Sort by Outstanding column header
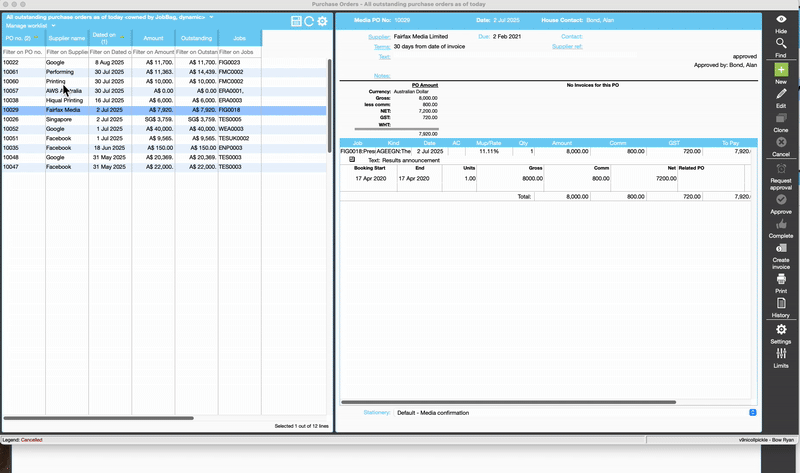Screen dimensions: 800x473 196,38
